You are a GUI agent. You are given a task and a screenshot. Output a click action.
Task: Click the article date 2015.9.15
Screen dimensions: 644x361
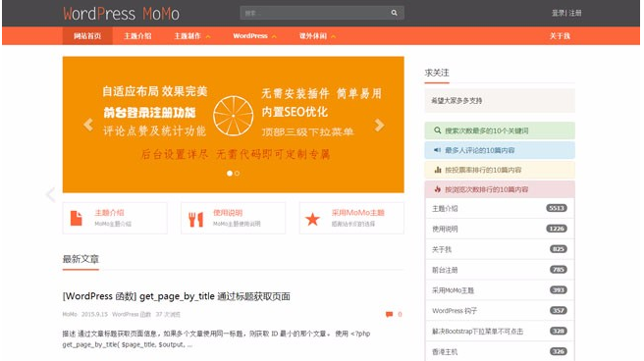pos(94,314)
